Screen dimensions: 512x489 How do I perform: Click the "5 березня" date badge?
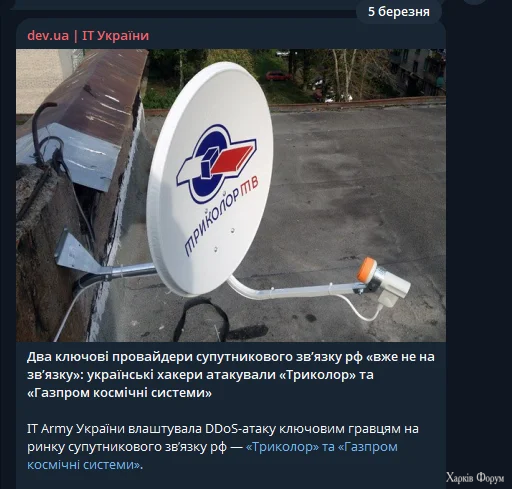399,12
